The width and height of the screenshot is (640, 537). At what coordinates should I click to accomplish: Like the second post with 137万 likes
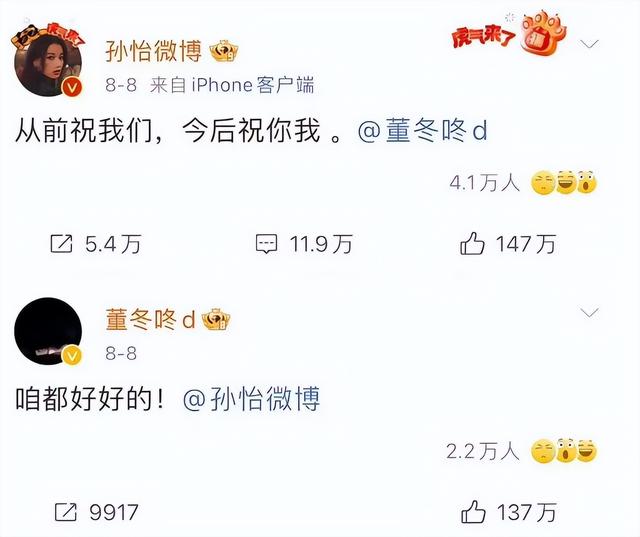pyautogui.click(x=473, y=512)
